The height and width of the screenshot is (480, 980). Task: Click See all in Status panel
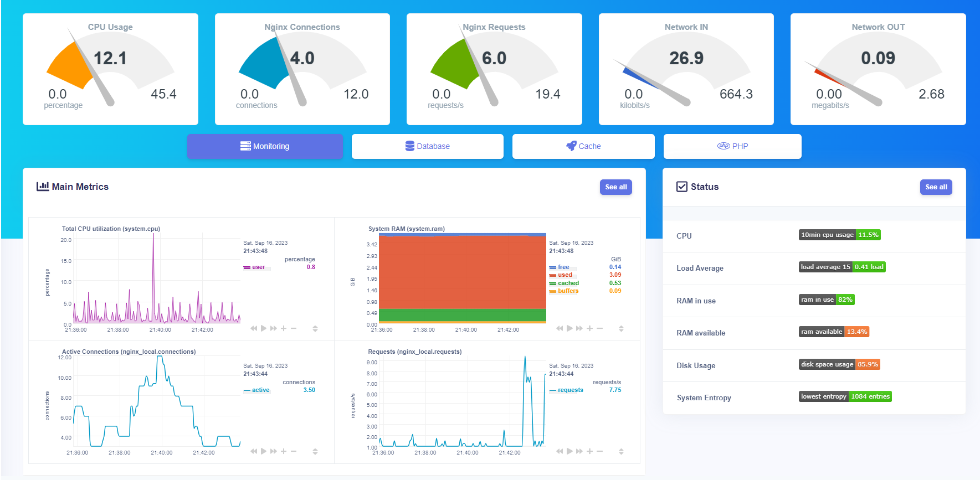pos(936,187)
